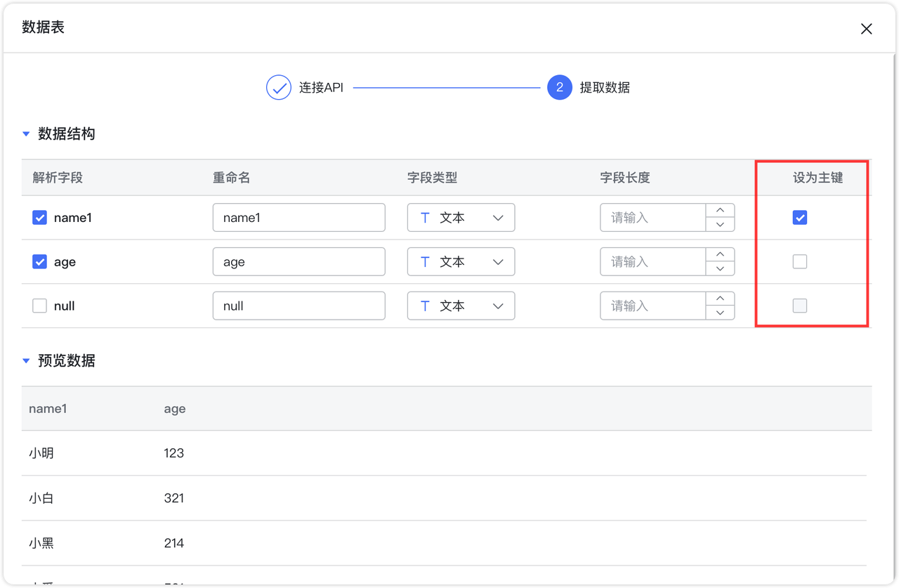Screen dimensions: 899x588
Task: Click the 提取数据 step label
Action: click(x=605, y=88)
